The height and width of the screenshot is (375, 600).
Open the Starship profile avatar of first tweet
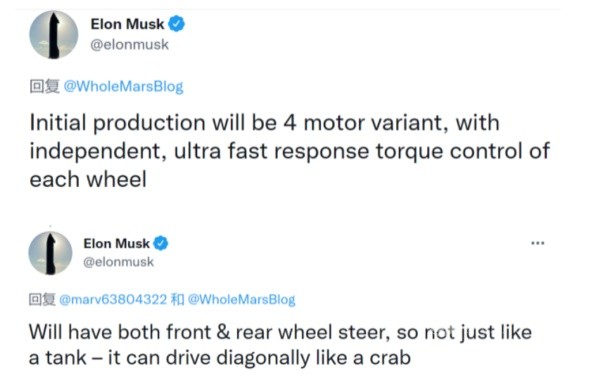coord(54,35)
